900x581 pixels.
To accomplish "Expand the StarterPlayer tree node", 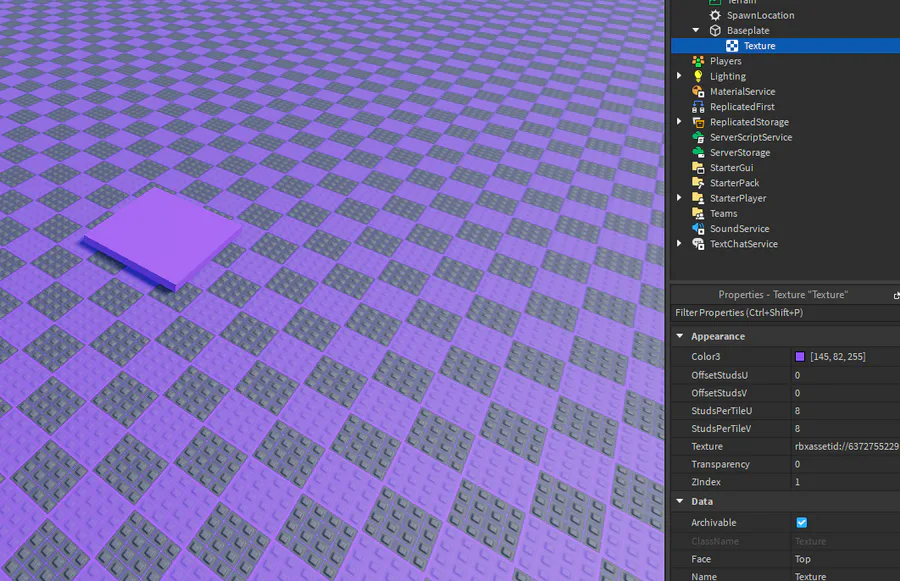I will 679,197.
